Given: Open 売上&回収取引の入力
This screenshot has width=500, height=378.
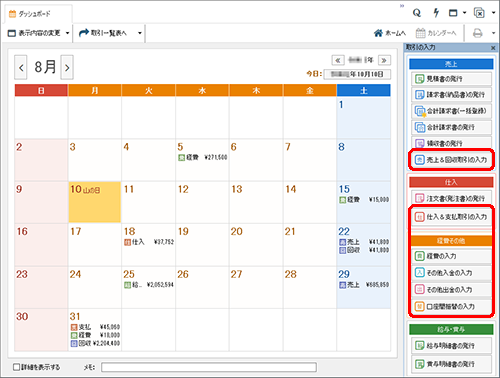Looking at the screenshot, I should [x=451, y=160].
